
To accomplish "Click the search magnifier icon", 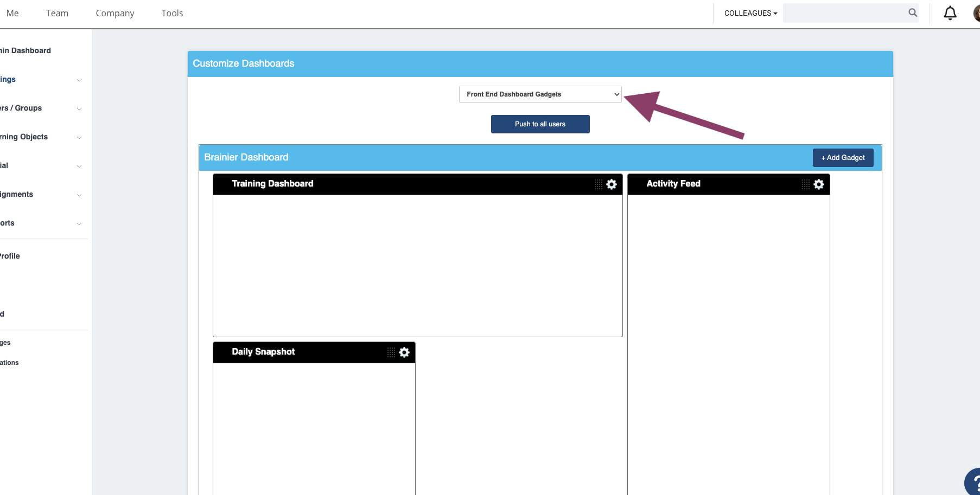I will click(x=913, y=12).
